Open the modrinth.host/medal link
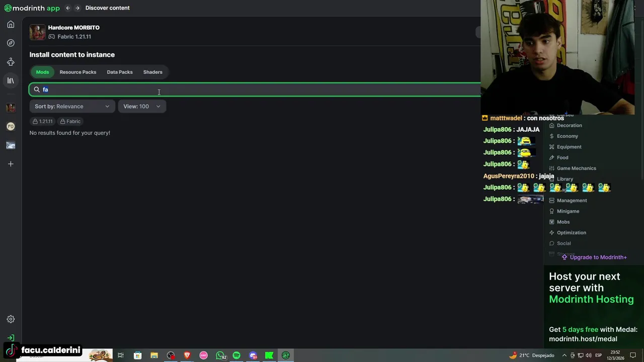 point(583,339)
